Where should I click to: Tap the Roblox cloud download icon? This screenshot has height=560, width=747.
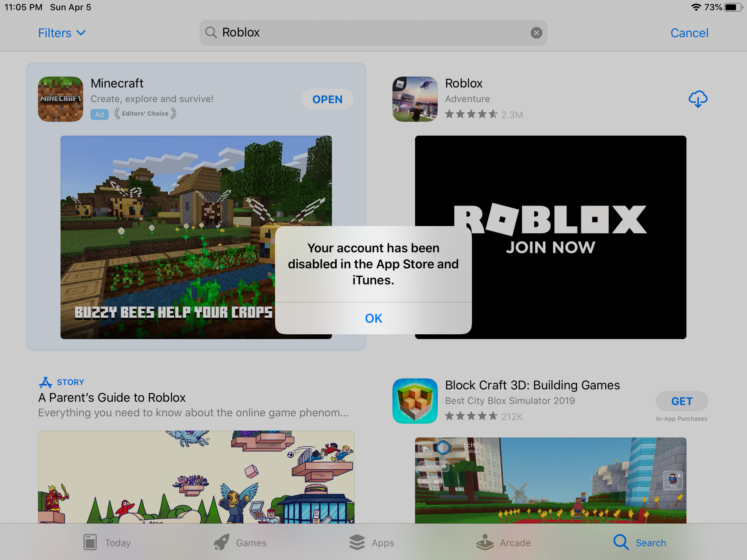click(x=698, y=99)
